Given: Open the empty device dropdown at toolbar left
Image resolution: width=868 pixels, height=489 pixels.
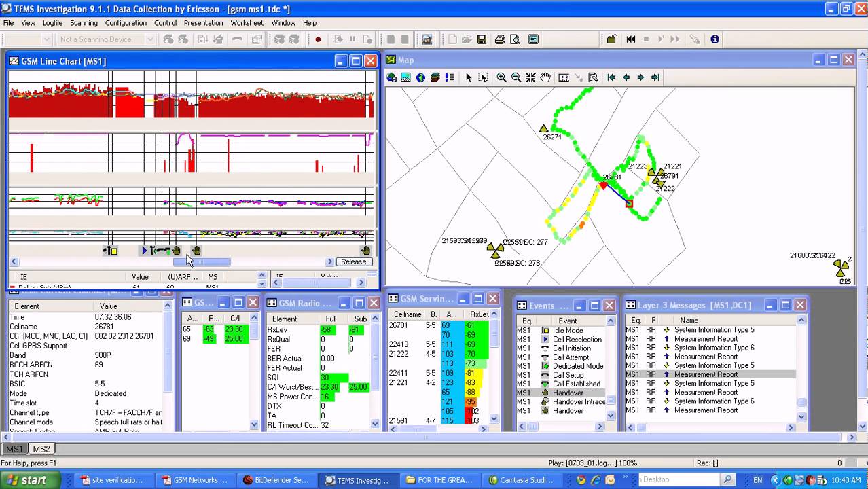Looking at the screenshot, I should (x=46, y=39).
